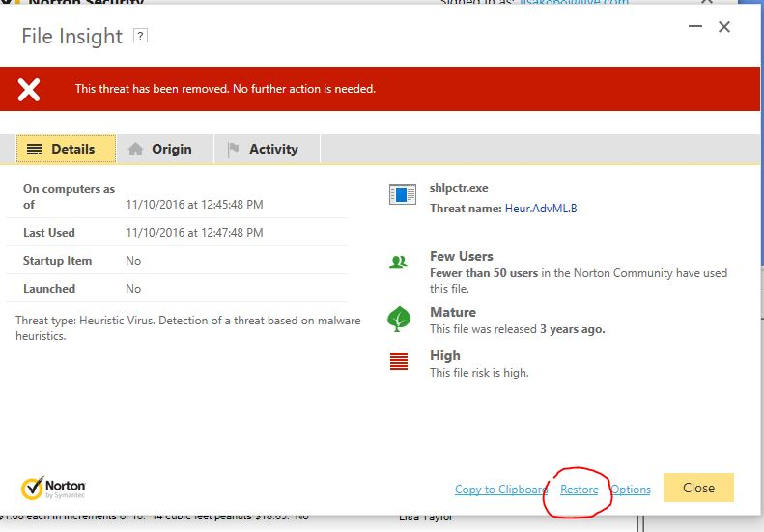This screenshot has width=764, height=532.
Task: Close File Insight with the top X
Action: pyautogui.click(x=724, y=27)
